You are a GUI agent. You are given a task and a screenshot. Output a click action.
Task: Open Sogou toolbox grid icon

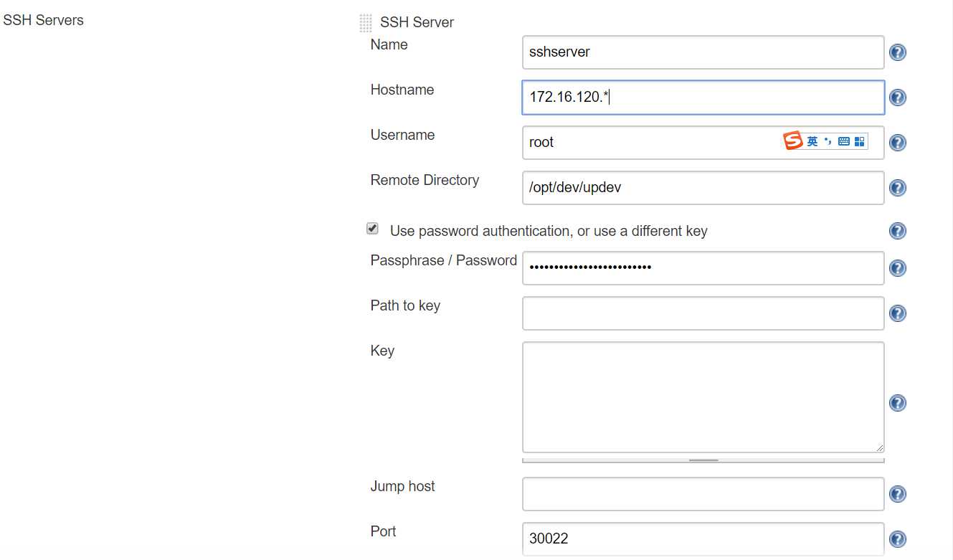[860, 142]
